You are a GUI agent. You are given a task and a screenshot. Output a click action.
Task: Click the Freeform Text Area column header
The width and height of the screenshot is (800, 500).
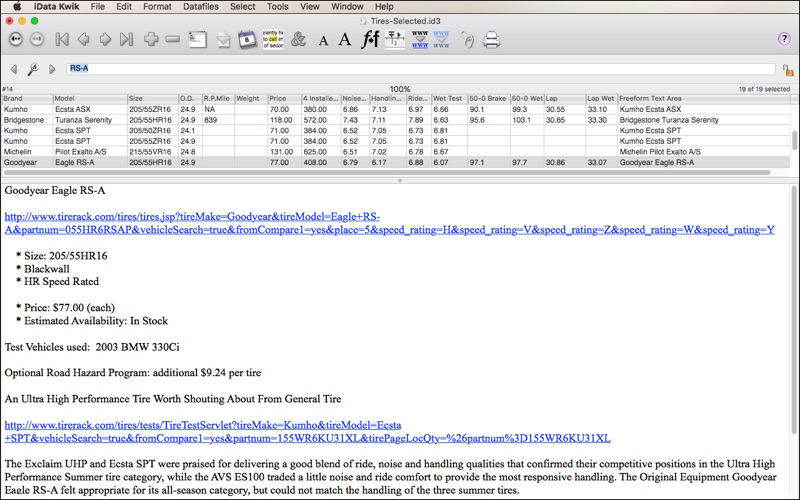tap(704, 98)
